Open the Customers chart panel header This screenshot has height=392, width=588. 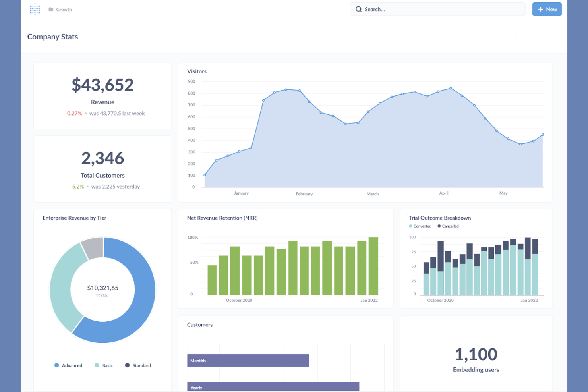[200, 324]
